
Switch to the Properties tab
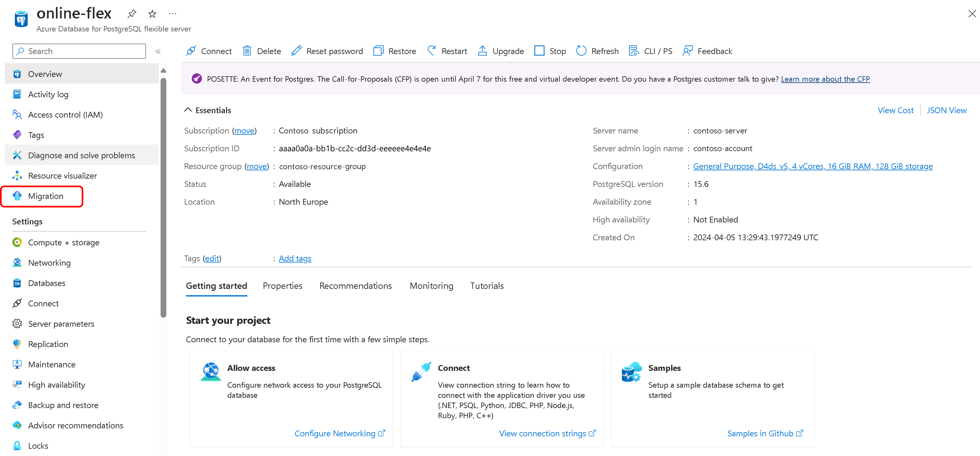pyautogui.click(x=283, y=286)
